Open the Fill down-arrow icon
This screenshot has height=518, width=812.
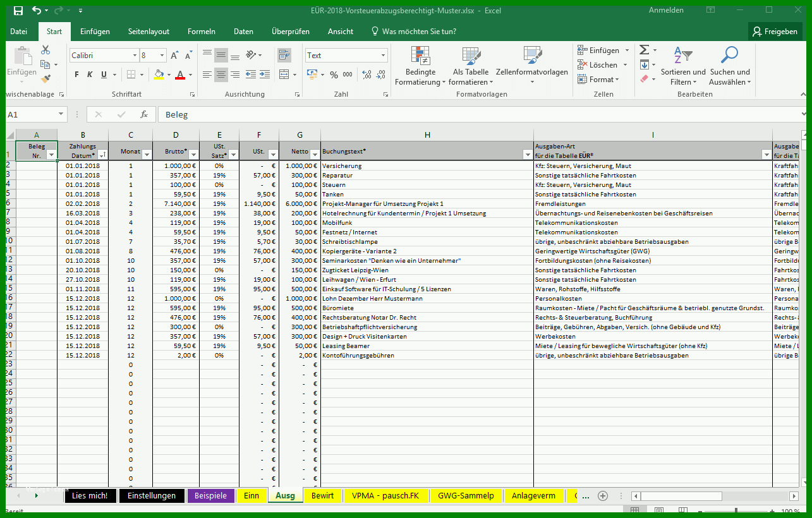(644, 64)
